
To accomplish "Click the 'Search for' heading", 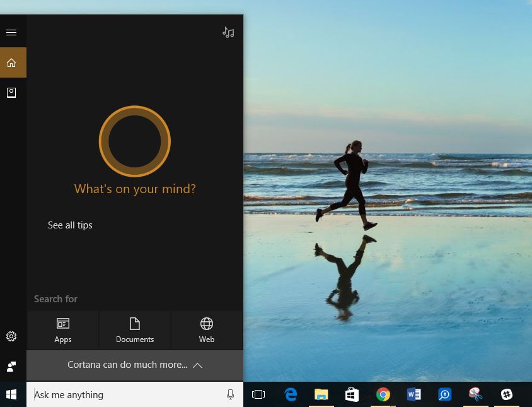I will [x=55, y=299].
